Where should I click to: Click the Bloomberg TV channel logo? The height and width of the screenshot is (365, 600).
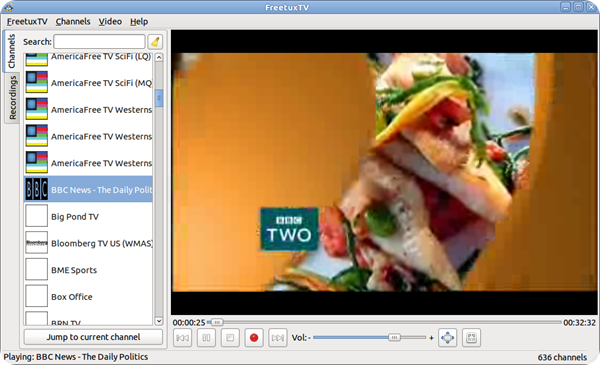click(x=37, y=243)
